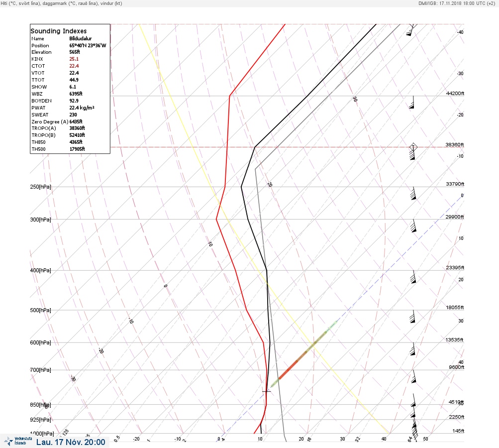Click the 'Lau. 17 Nóv. 20:00' date label
Viewport: 499px width, 448px height.
(x=71, y=442)
